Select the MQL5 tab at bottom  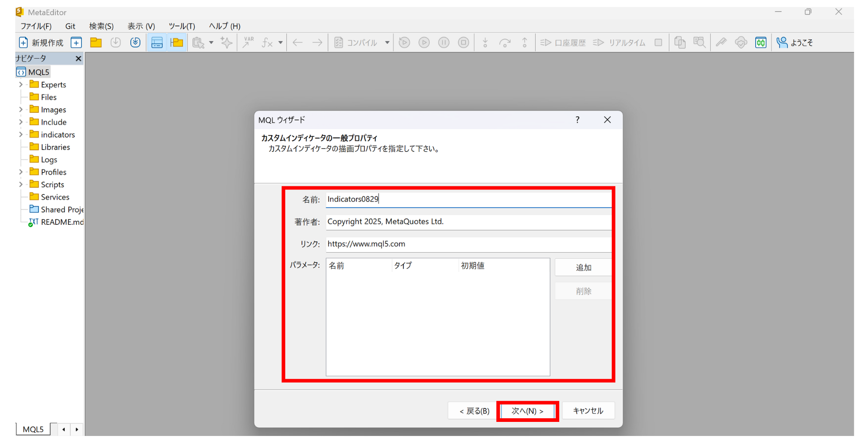tap(33, 429)
